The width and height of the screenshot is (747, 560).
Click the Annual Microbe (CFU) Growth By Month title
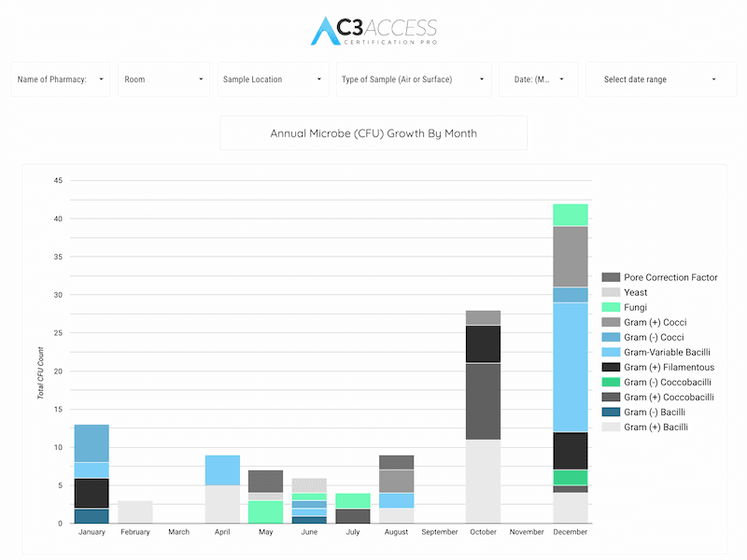[x=373, y=133]
